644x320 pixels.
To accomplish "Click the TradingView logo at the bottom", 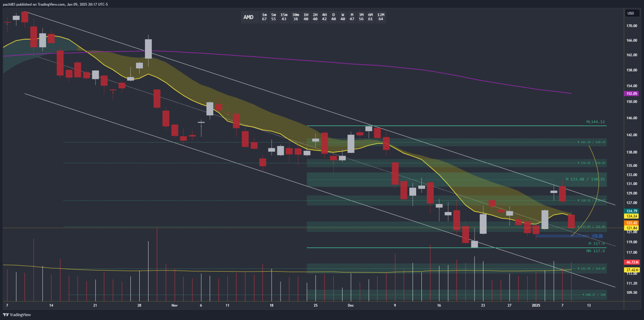I will [x=17, y=315].
